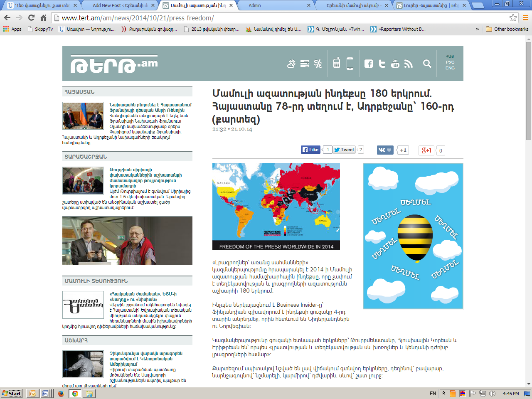Open the site's Twitter icon in header

pyautogui.click(x=382, y=64)
